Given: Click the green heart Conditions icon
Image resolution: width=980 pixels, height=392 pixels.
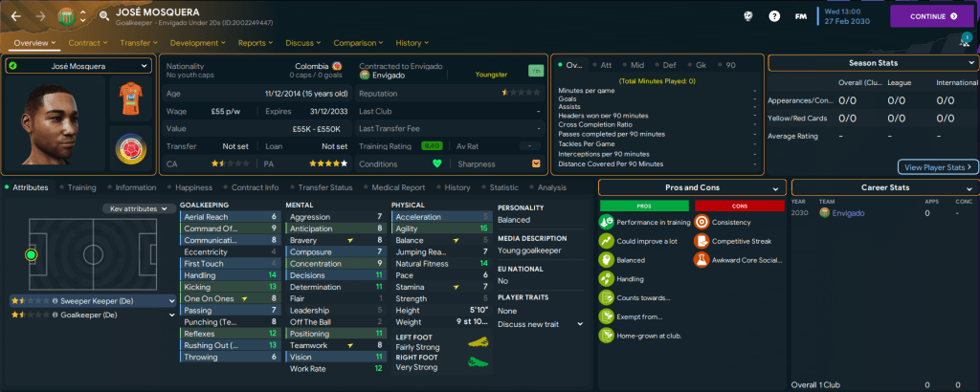Looking at the screenshot, I should tap(437, 163).
